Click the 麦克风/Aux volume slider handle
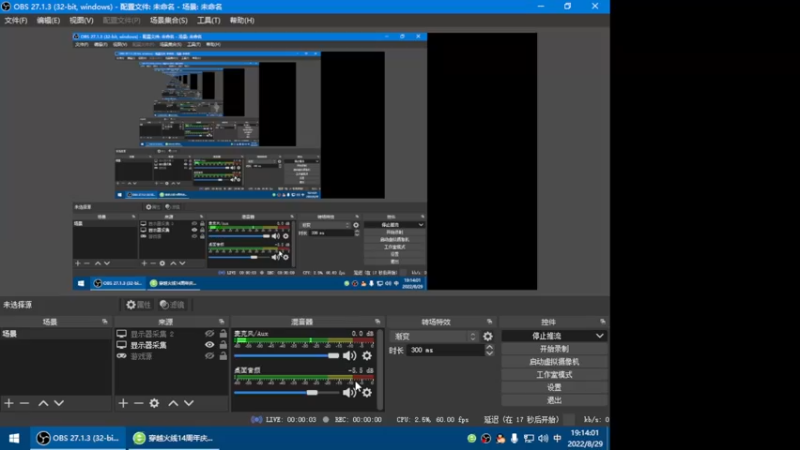Viewport: 800px width, 450px height. click(x=334, y=356)
